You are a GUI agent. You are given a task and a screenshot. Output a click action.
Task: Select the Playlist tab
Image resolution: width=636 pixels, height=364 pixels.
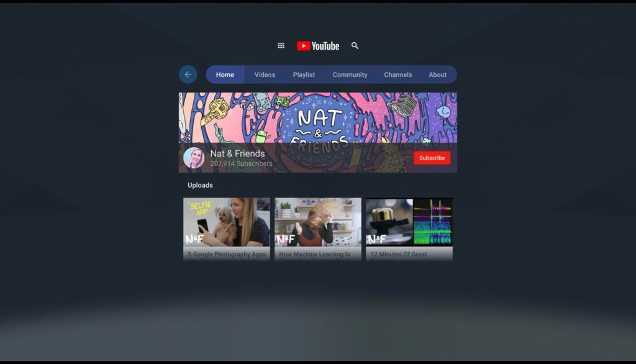(304, 75)
